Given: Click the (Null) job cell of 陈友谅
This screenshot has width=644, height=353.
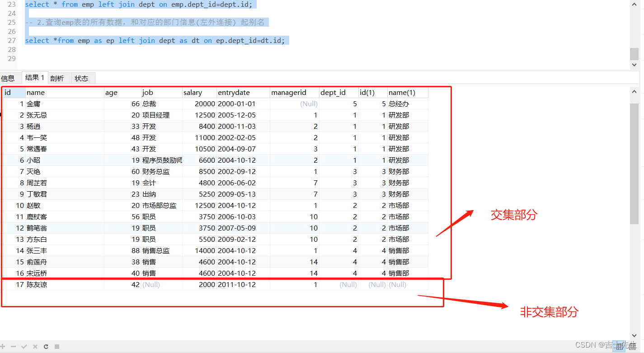Looking at the screenshot, I should (x=162, y=285).
